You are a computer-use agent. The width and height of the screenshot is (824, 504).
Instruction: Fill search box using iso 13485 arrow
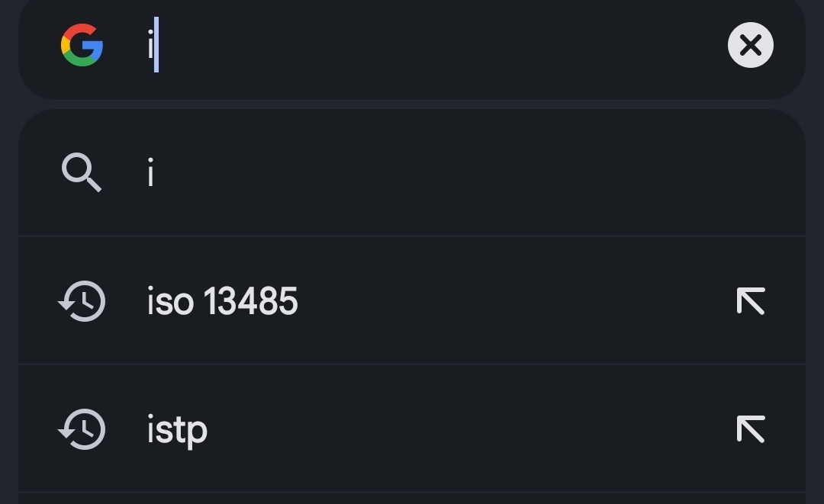pyautogui.click(x=751, y=301)
